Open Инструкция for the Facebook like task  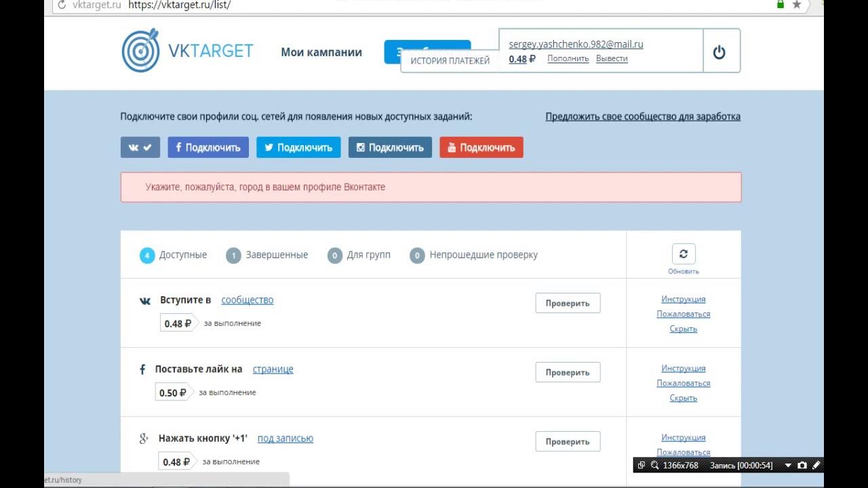tap(684, 368)
